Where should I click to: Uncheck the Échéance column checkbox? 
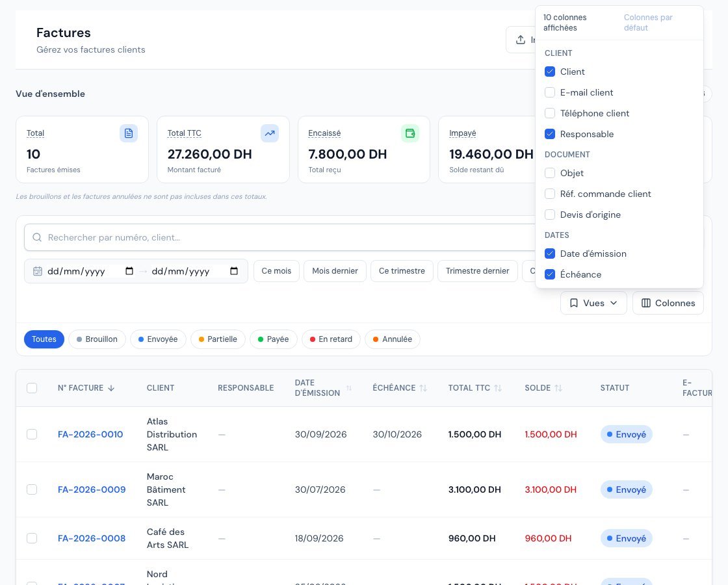click(x=550, y=274)
